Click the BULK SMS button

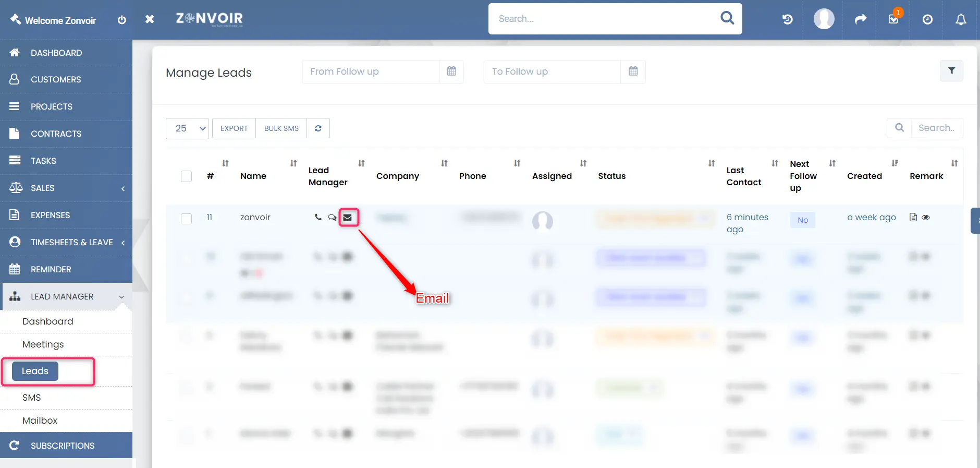click(281, 128)
